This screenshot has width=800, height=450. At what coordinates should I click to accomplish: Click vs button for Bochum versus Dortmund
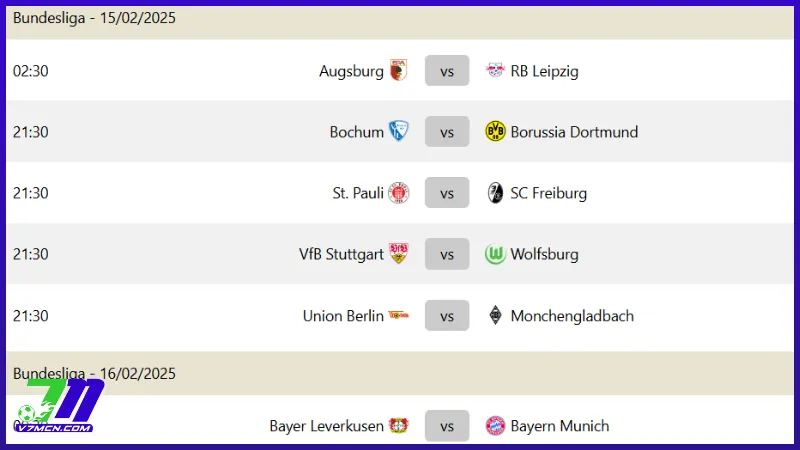tap(447, 132)
